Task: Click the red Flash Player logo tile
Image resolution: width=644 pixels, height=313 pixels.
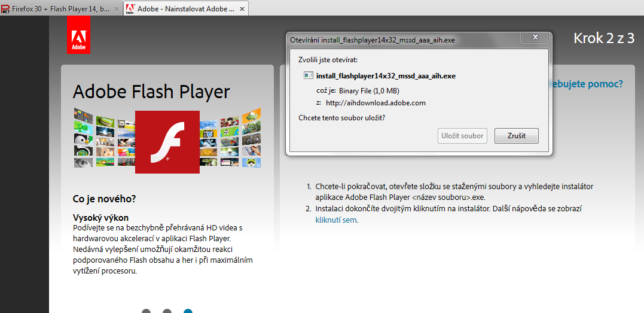Action: click(x=167, y=142)
